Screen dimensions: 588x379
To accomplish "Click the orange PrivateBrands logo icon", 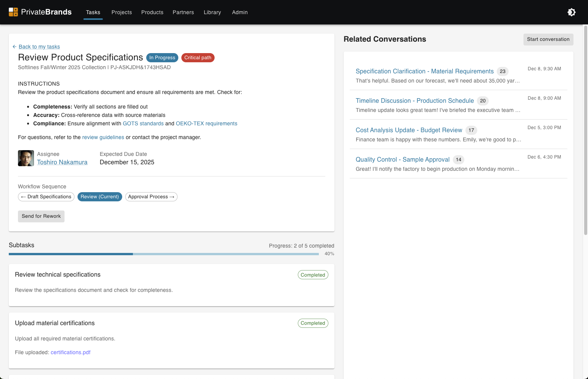I will (13, 12).
